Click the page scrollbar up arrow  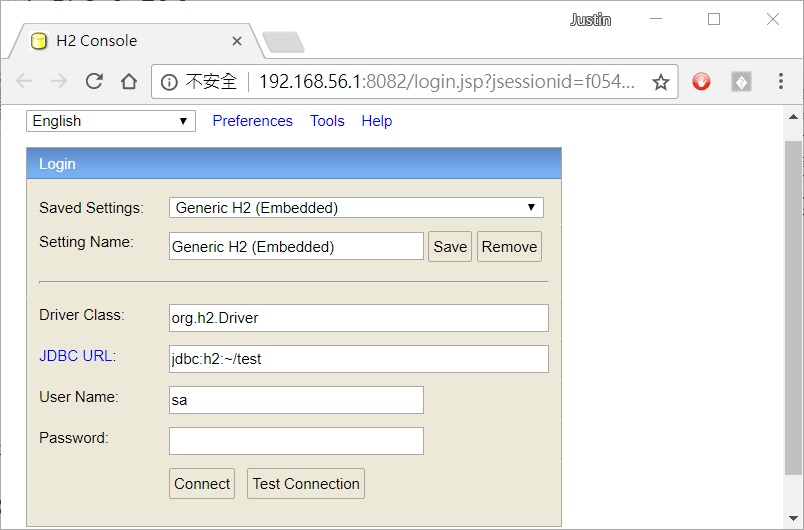(793, 117)
